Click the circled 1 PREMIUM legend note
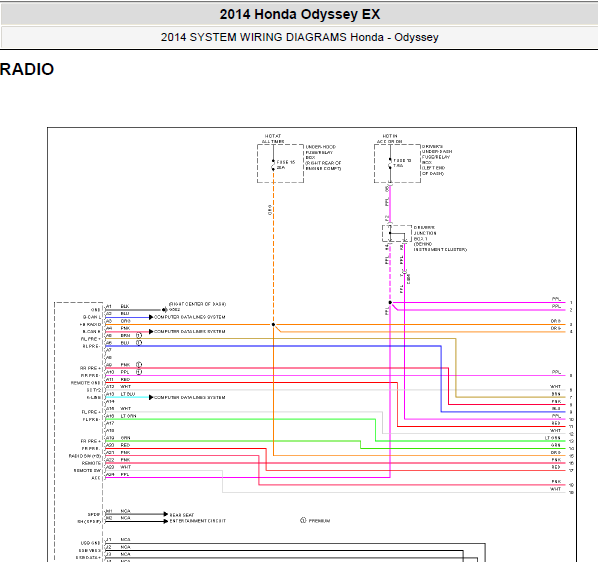Screen dimensions: 598x562 (315, 520)
